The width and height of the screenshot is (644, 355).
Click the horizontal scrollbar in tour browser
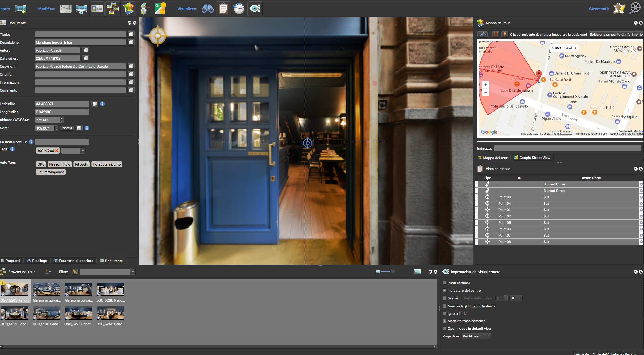(218, 346)
